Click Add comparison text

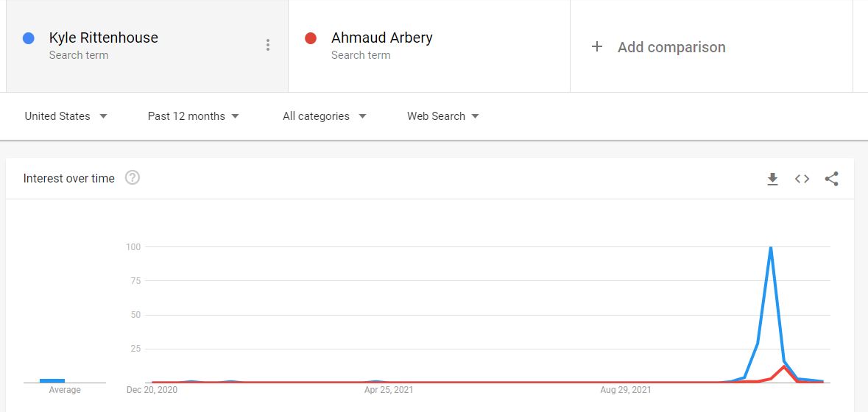pos(671,47)
